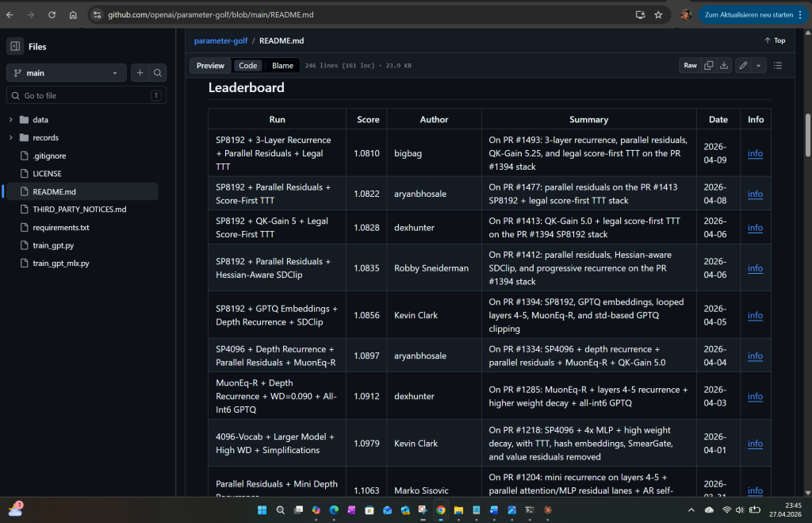Viewport: 812px width, 523px height.
Task: Open info link for bigbag run
Action: point(755,153)
